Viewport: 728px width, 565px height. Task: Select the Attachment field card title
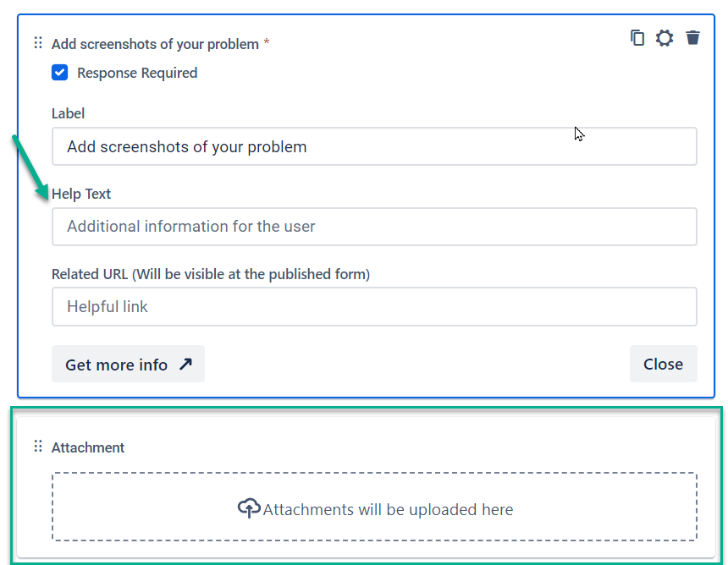pyautogui.click(x=88, y=447)
